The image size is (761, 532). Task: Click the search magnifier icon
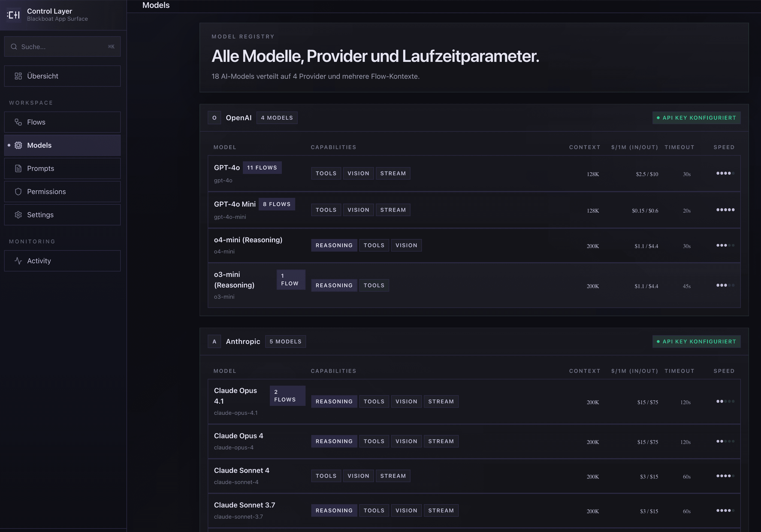point(14,47)
